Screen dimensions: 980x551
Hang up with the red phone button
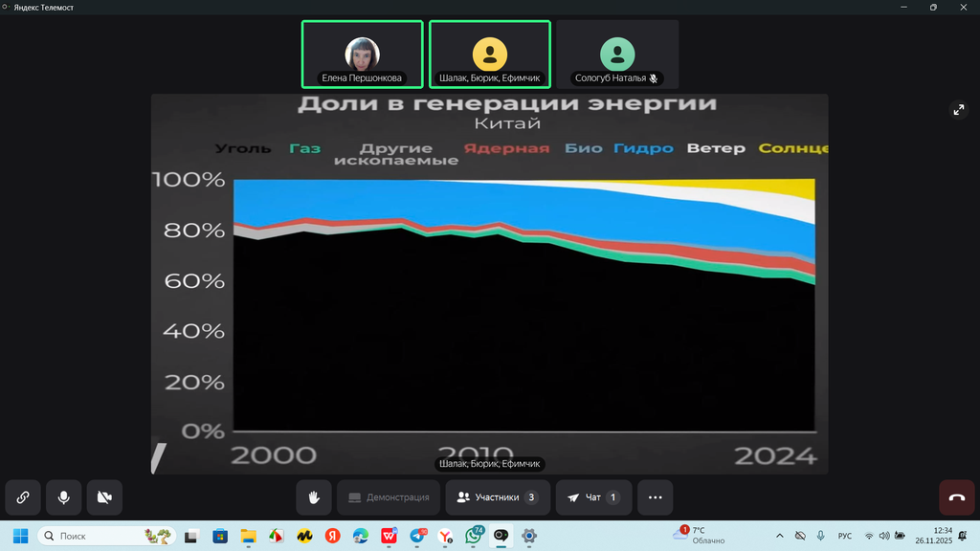(x=956, y=497)
